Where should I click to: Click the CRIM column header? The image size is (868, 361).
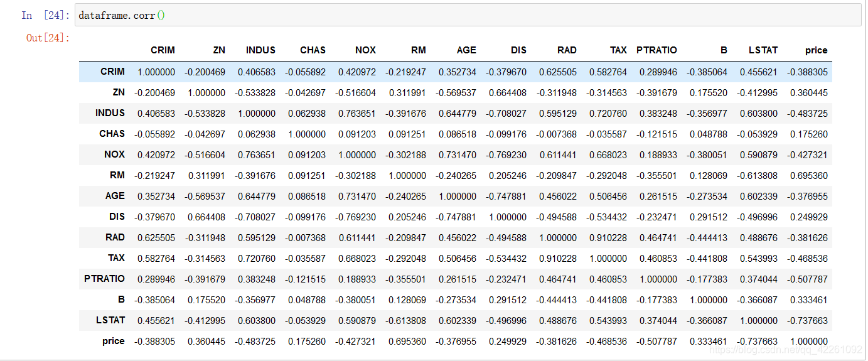[163, 50]
